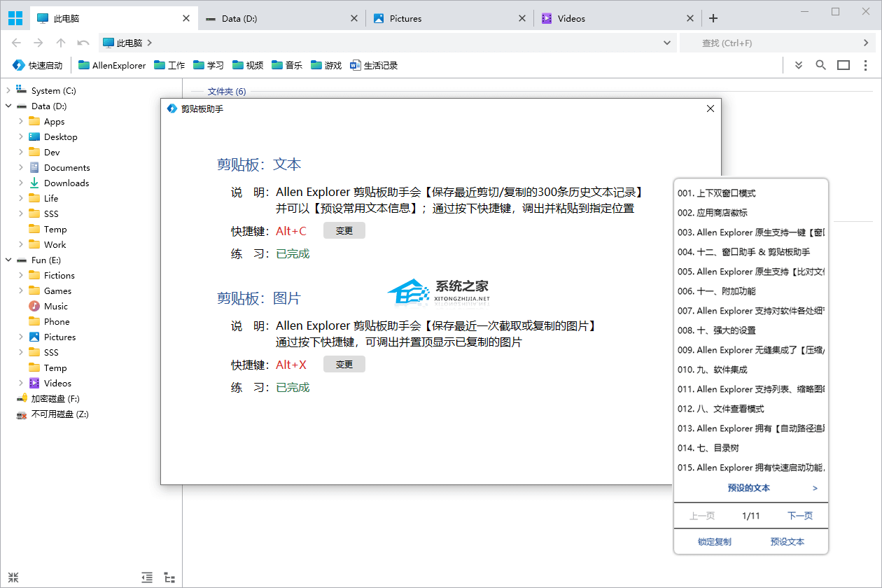Close the 剪贴板助手 dialog
The image size is (882, 588).
710,108
